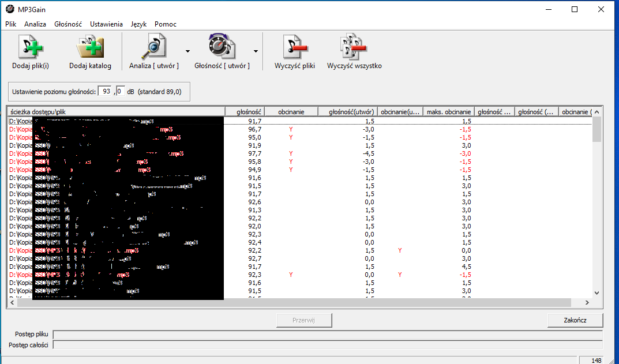The height and width of the screenshot is (364, 619).
Task: Select the row with volume 92,7
Action: (x=300, y=258)
